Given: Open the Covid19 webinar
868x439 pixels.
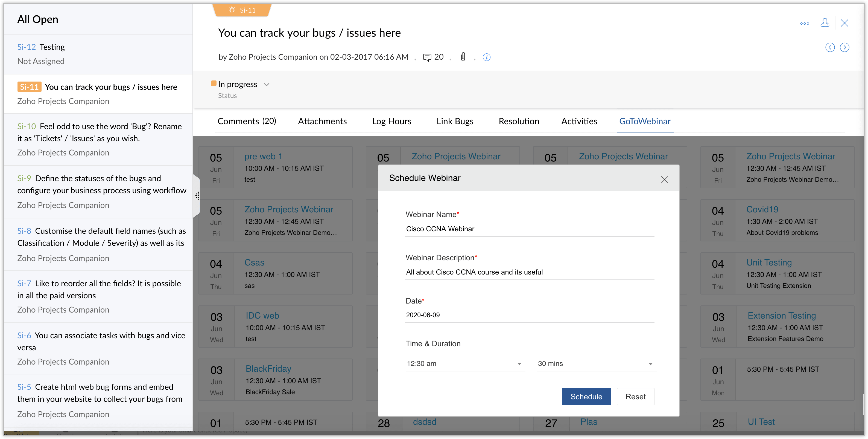Looking at the screenshot, I should (762, 209).
